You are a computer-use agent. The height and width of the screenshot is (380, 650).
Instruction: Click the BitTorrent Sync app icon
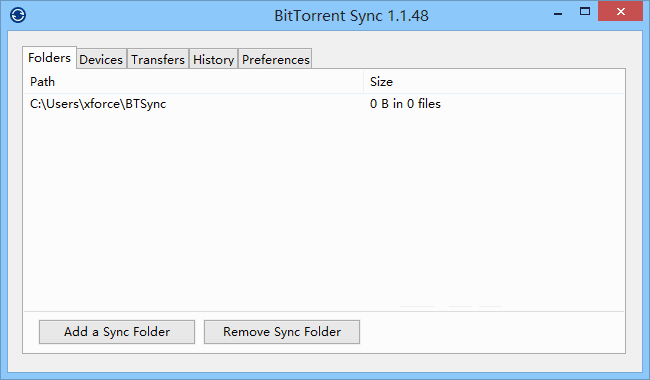click(18, 15)
